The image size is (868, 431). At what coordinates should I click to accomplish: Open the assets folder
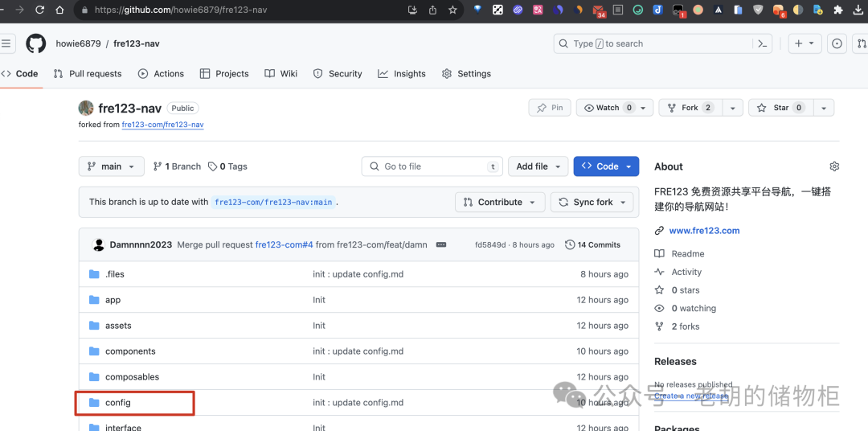(118, 326)
